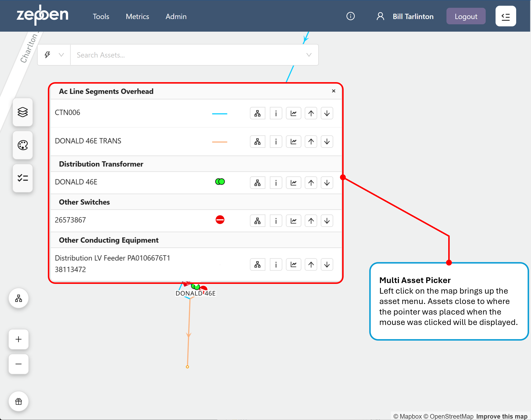Screen dimensions: 531x420
Task: Show info for DONALD 46E TRANS
Action: pos(276,142)
